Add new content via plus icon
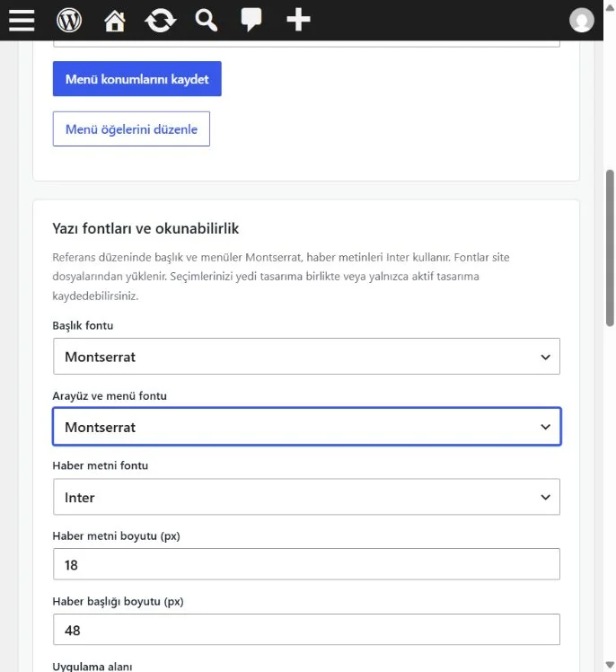The image size is (616, 672). tap(298, 20)
